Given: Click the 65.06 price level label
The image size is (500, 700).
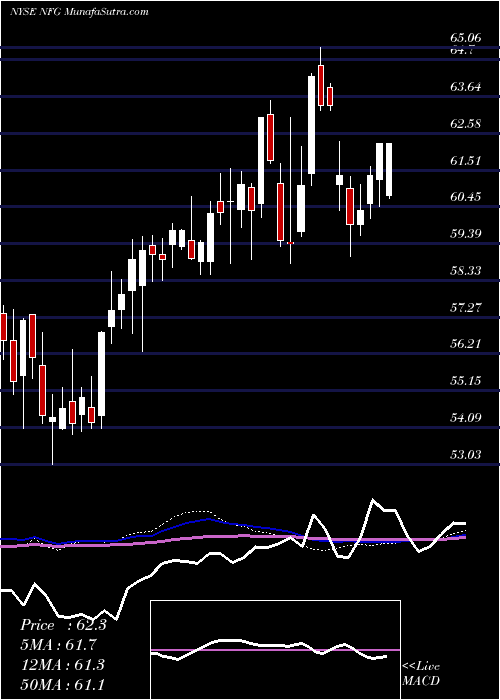Looking at the screenshot, I should pos(466,38).
